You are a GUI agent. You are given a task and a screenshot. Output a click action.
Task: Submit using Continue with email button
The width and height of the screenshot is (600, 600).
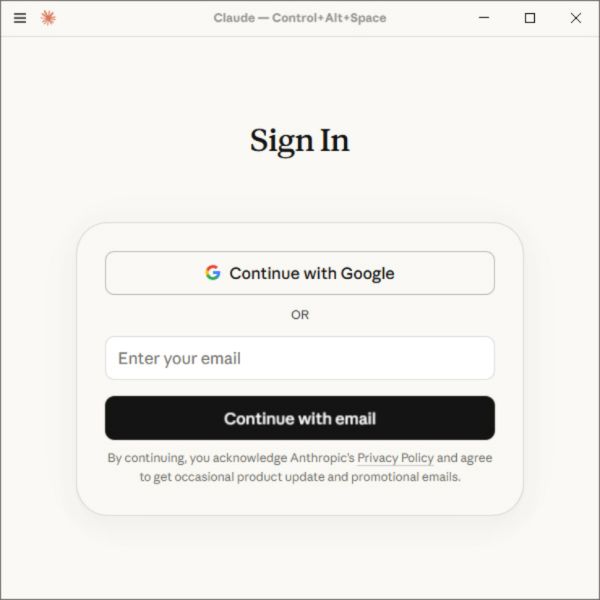(300, 418)
